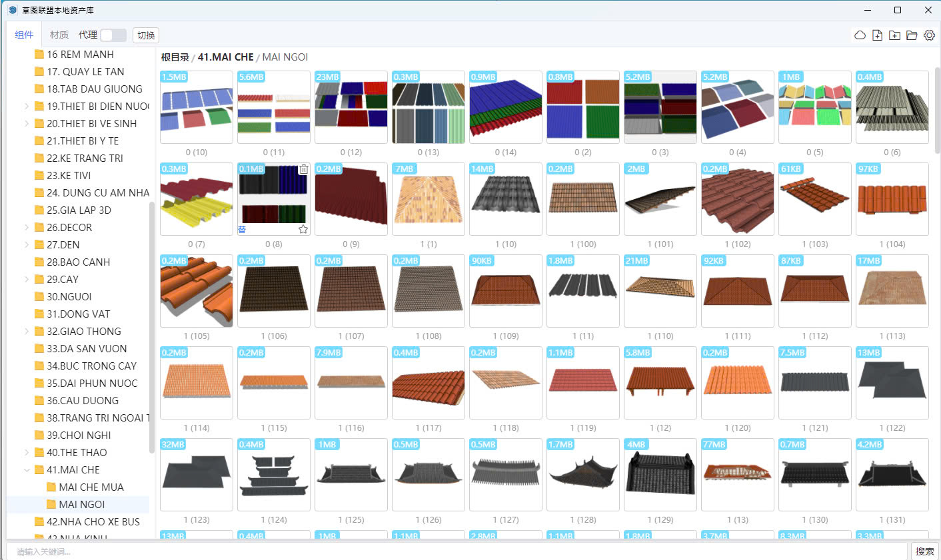Select the 35.DAI PHUN NUOC folder
This screenshot has width=941, height=560.
92,383
